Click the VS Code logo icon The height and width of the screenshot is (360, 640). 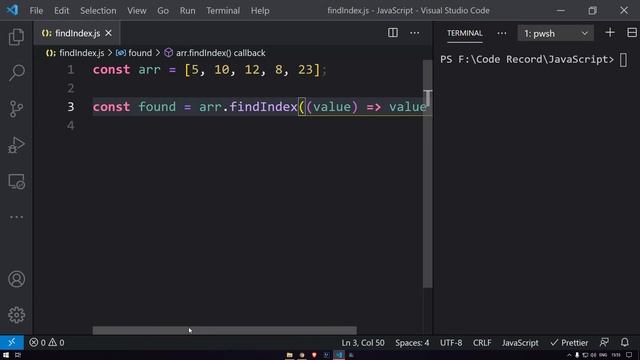coord(12,10)
